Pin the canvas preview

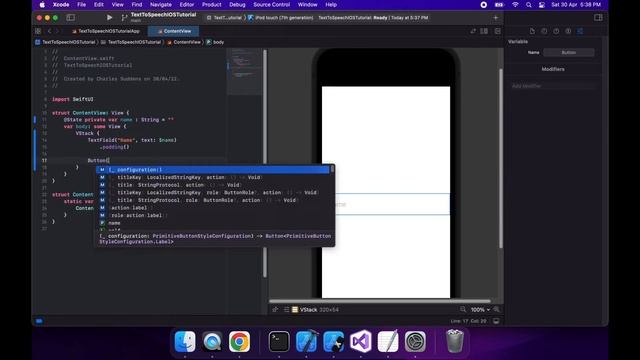pos(275,310)
